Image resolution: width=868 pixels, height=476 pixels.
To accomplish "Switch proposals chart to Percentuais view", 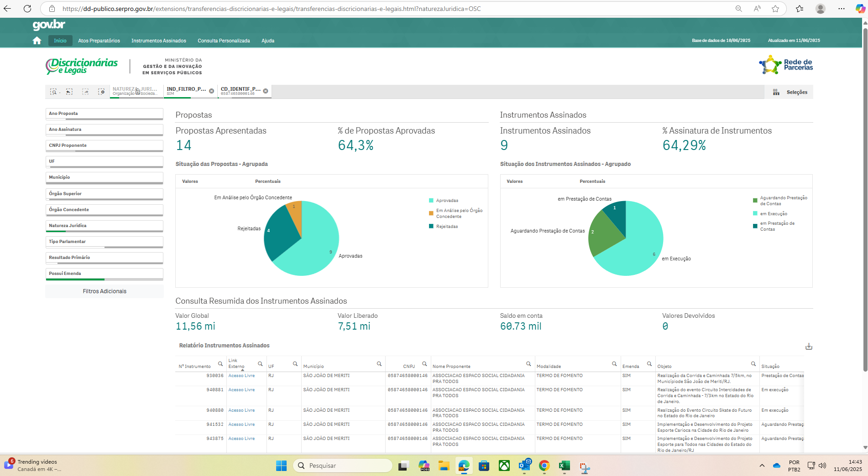I will coord(267,181).
